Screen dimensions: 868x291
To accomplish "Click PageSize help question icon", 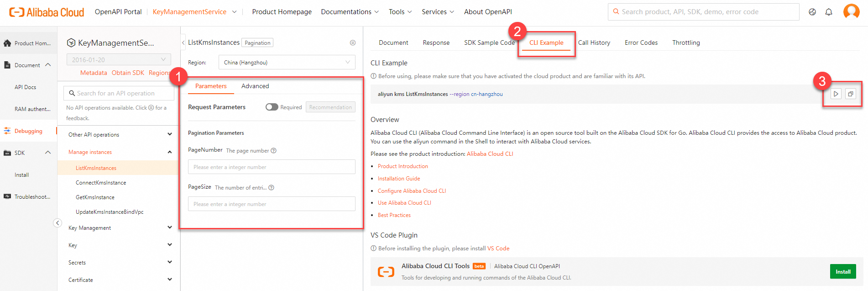I will pos(272,188).
